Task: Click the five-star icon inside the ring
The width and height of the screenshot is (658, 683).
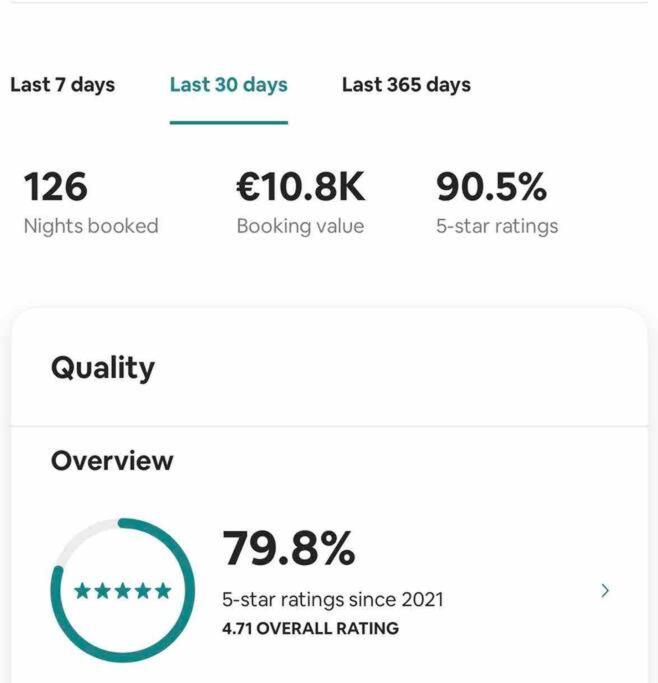Action: pyautogui.click(x=123, y=591)
